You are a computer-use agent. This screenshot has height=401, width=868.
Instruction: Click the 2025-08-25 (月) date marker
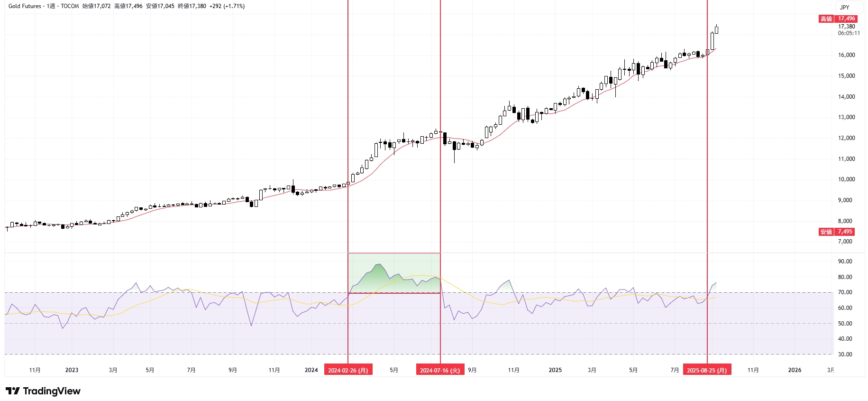click(707, 370)
